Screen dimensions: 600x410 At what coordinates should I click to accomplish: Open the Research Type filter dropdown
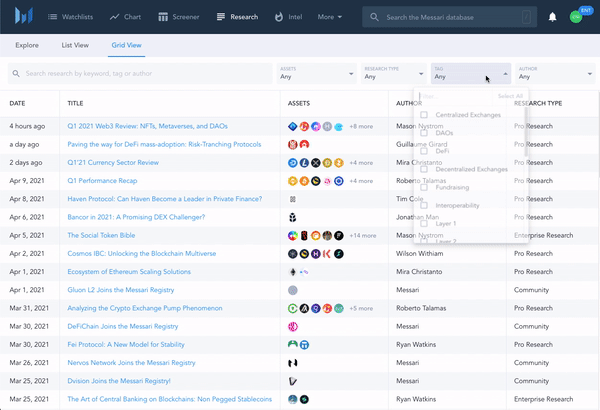394,74
